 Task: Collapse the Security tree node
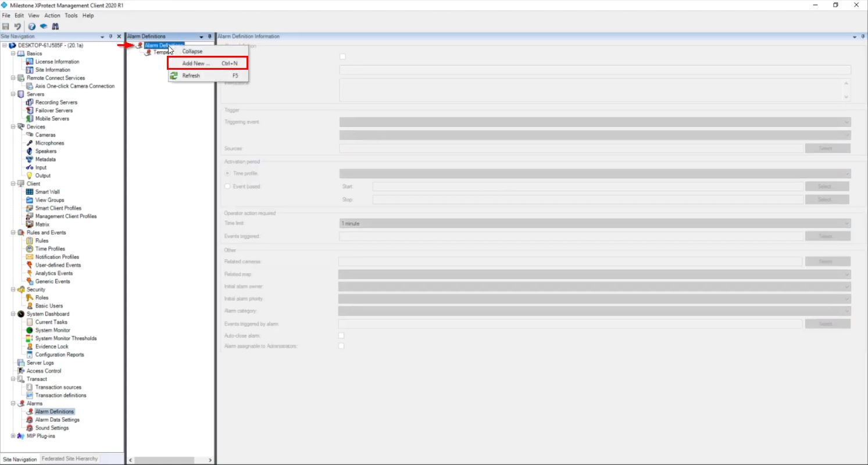(x=13, y=289)
